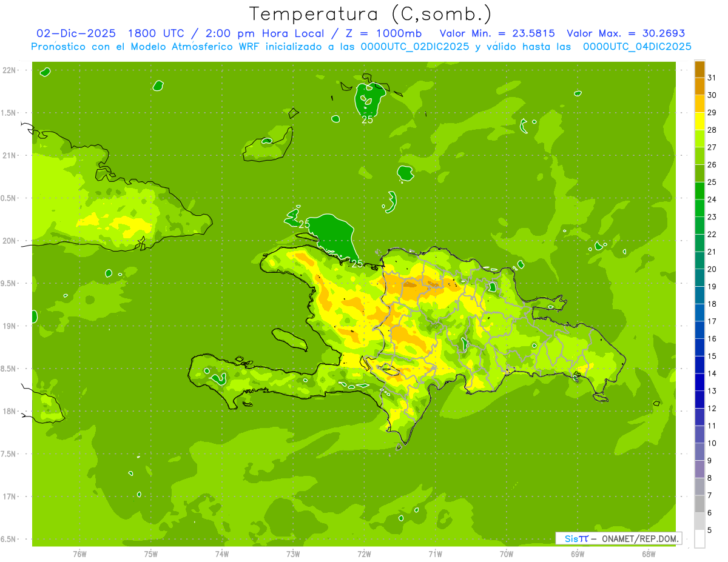Click the colorbar label "28"
Viewport: 728px width, 562px height.
(x=712, y=130)
